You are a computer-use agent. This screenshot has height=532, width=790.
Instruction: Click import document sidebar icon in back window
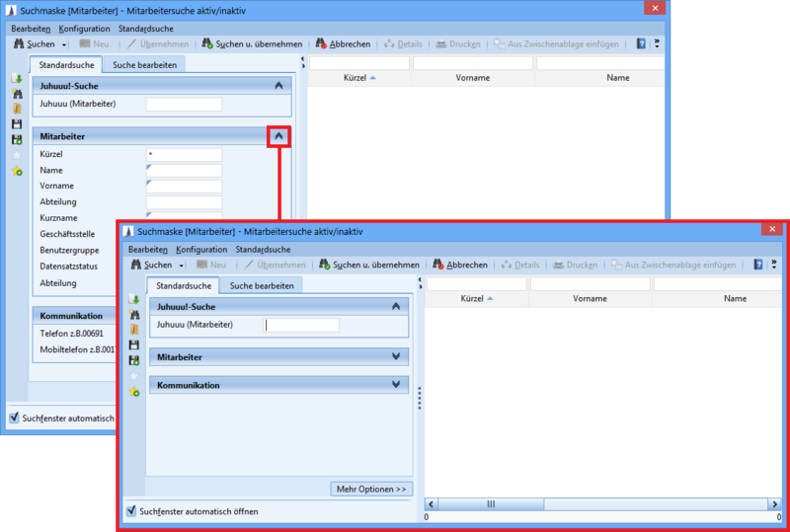17,79
